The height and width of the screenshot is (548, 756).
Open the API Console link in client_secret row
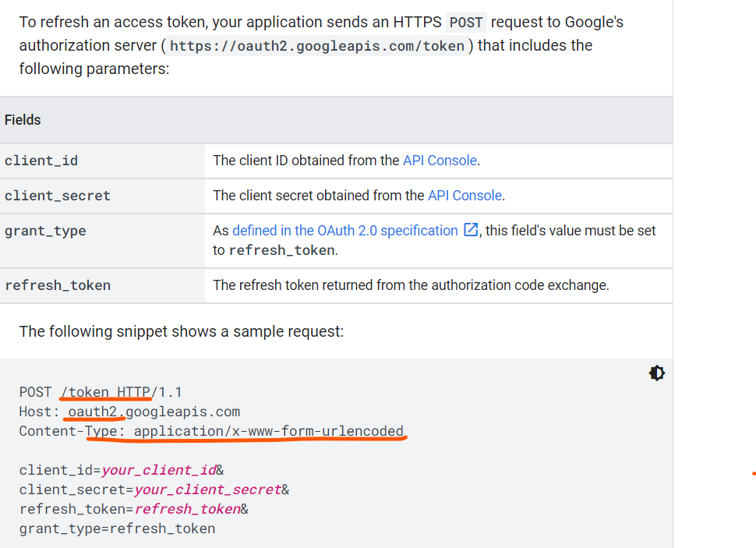point(465,196)
